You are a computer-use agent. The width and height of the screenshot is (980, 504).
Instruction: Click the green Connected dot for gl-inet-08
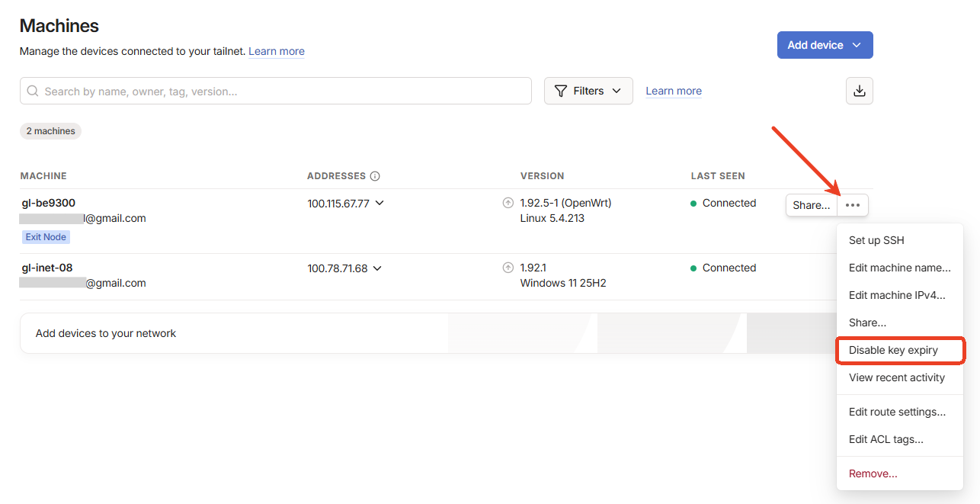click(x=693, y=268)
